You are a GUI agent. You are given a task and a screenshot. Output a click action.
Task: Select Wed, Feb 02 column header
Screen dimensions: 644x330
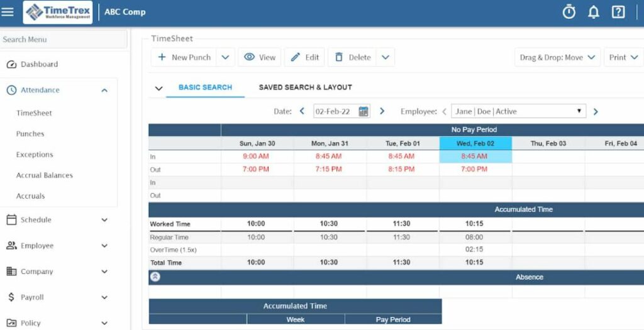(x=475, y=143)
